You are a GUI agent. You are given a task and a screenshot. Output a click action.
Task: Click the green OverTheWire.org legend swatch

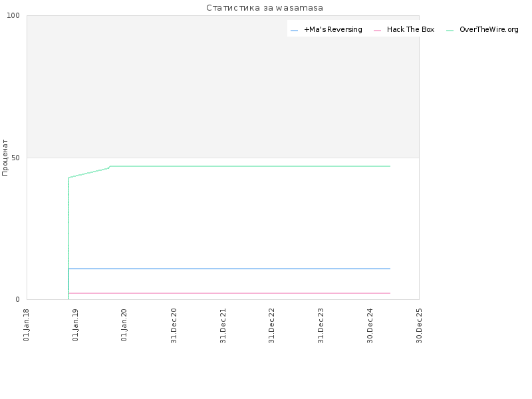450,31
